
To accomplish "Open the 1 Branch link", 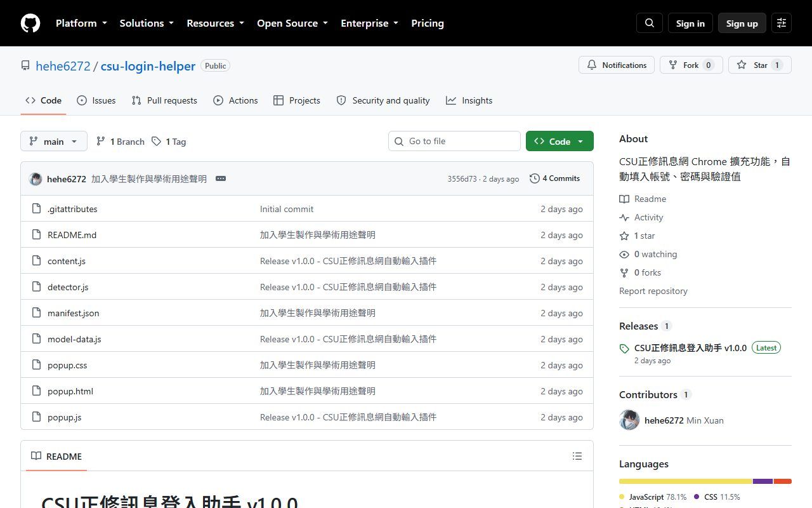I will [121, 142].
